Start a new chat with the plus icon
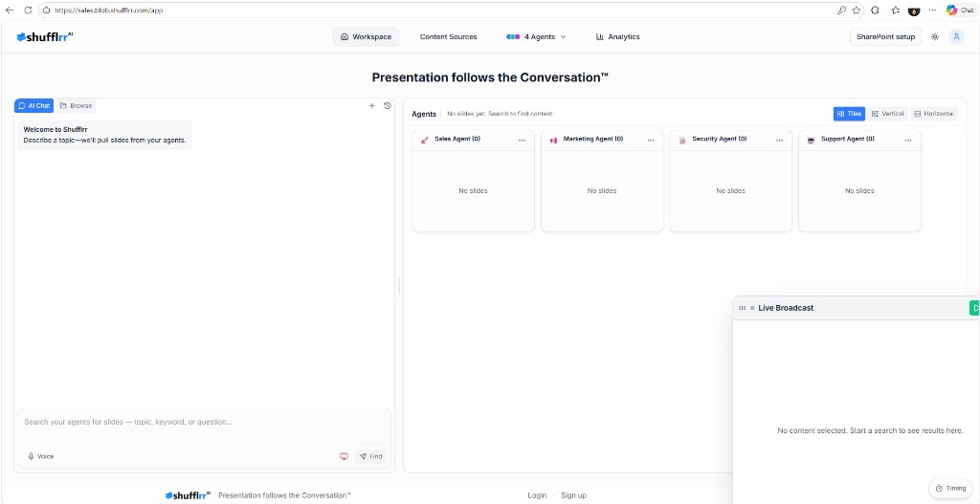This screenshot has height=504, width=980. 372,105
